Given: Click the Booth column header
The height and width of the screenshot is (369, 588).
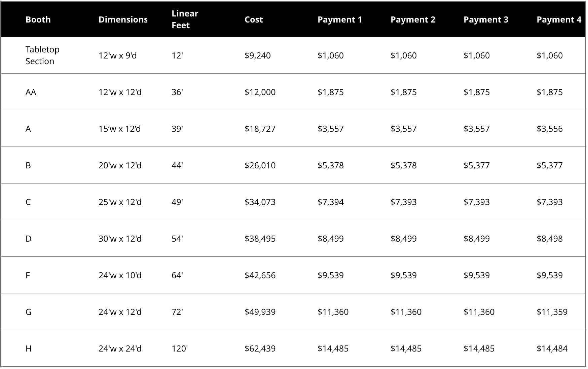Looking at the screenshot, I should point(38,19).
